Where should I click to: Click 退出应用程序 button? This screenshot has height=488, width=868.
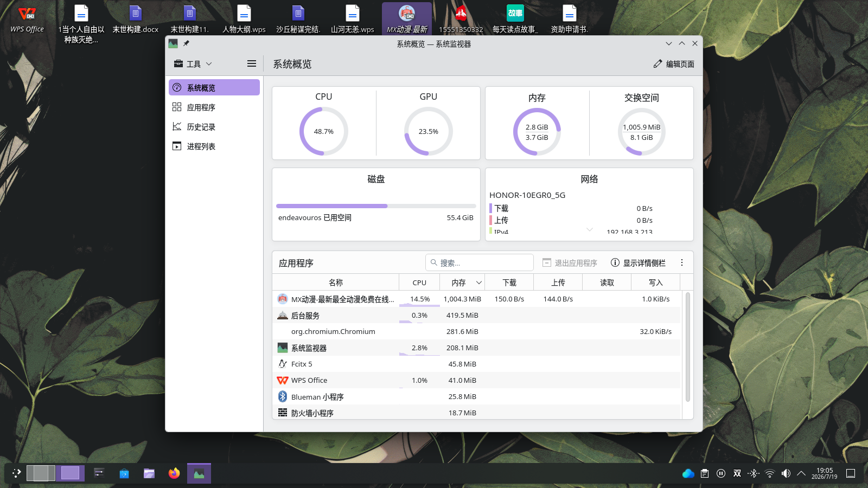(x=570, y=262)
